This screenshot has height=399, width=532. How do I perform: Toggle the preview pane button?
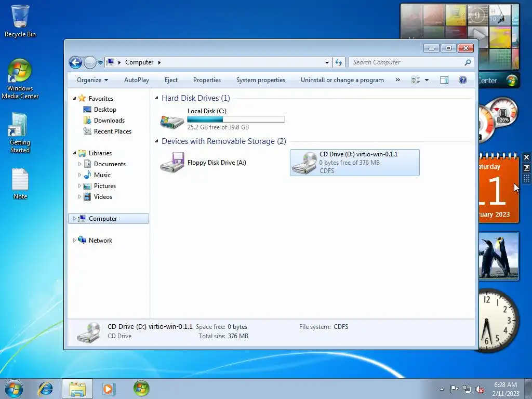[444, 80]
